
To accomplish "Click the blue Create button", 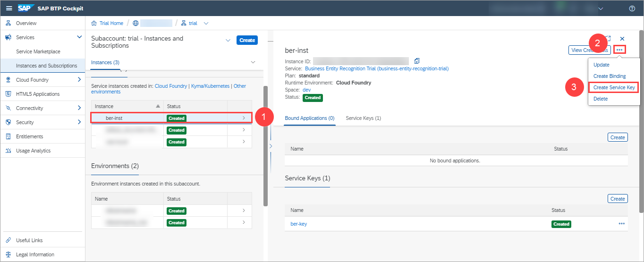I will 247,40.
